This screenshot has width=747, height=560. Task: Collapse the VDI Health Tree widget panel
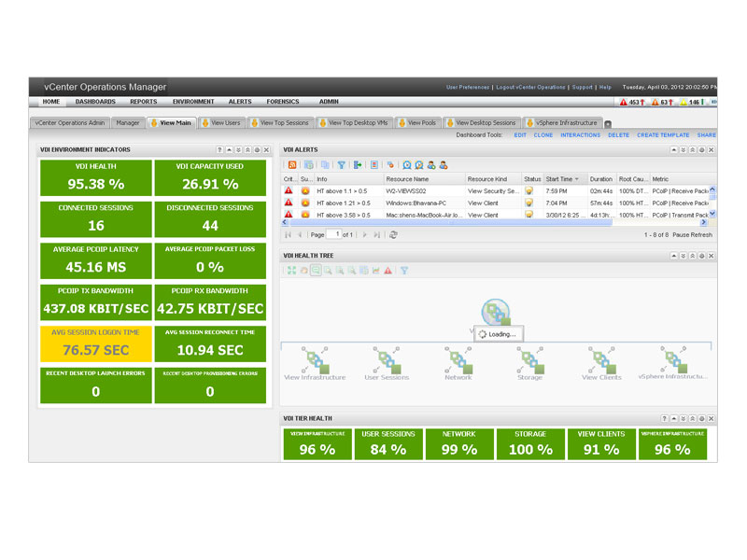[x=673, y=256]
